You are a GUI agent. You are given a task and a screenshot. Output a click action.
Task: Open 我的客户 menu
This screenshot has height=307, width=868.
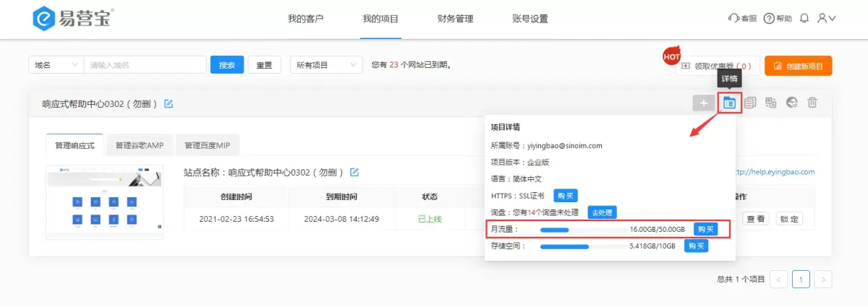306,19
